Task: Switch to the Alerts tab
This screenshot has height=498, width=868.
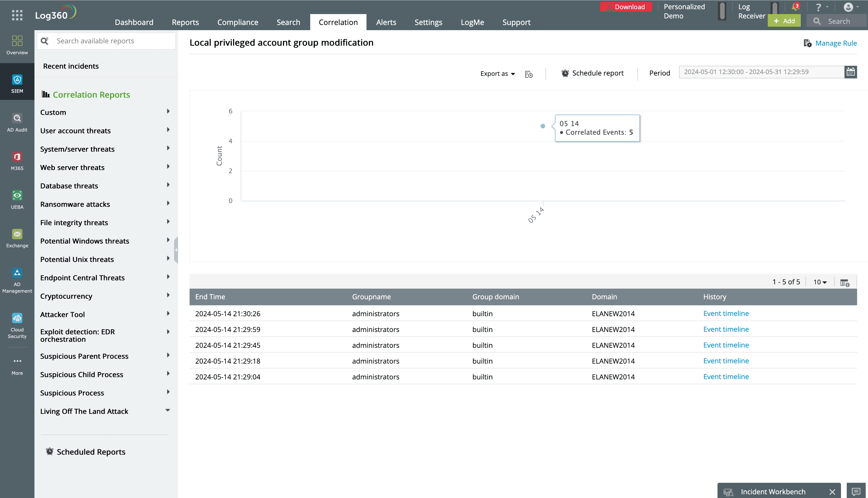Action: (x=386, y=22)
